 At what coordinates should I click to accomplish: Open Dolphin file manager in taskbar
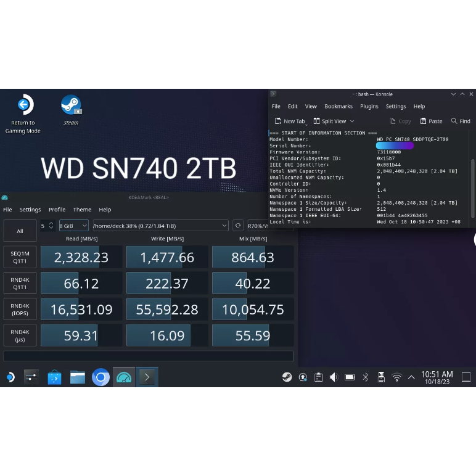click(x=78, y=377)
